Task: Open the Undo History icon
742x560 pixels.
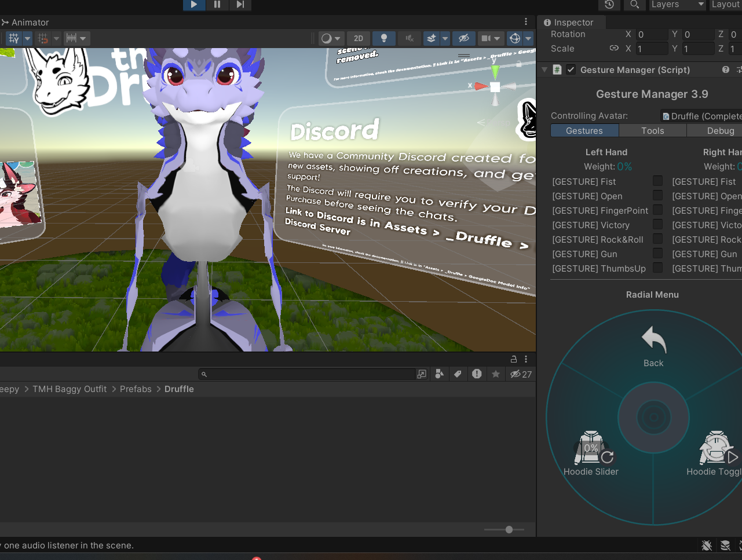Action: click(x=609, y=5)
